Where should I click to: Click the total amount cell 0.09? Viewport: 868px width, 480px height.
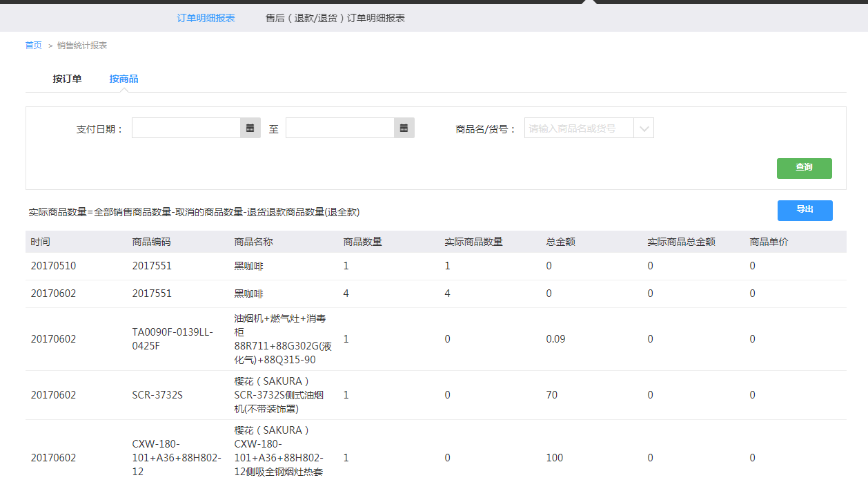(x=555, y=339)
